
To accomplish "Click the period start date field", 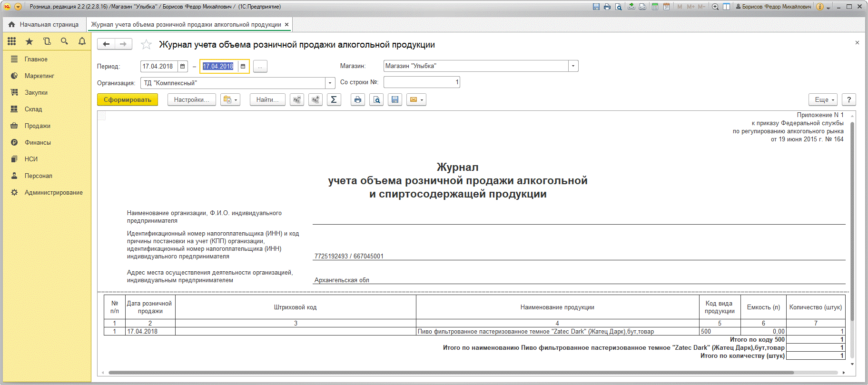I will pos(159,67).
